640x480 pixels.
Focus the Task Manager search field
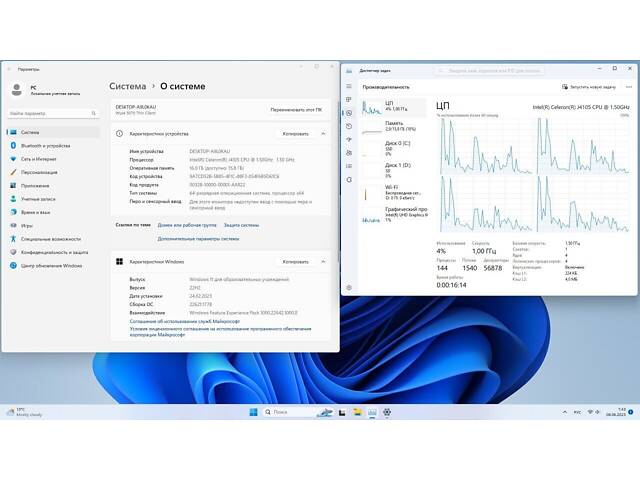[489, 71]
